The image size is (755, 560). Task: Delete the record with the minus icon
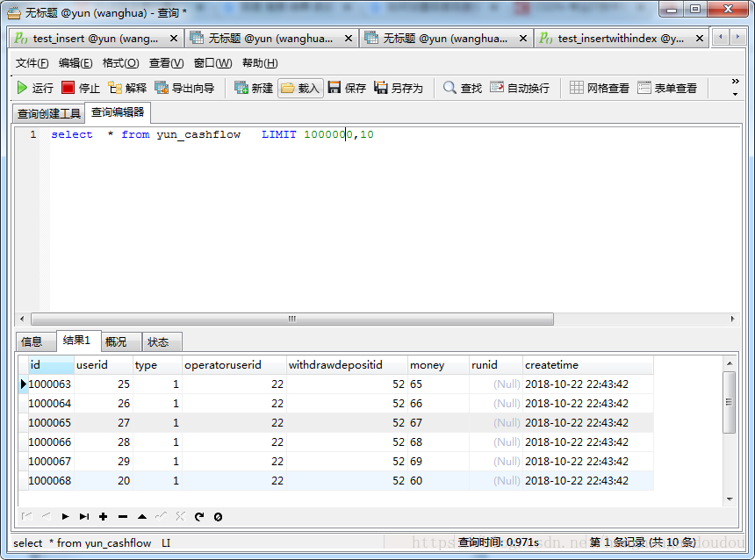pos(123,517)
